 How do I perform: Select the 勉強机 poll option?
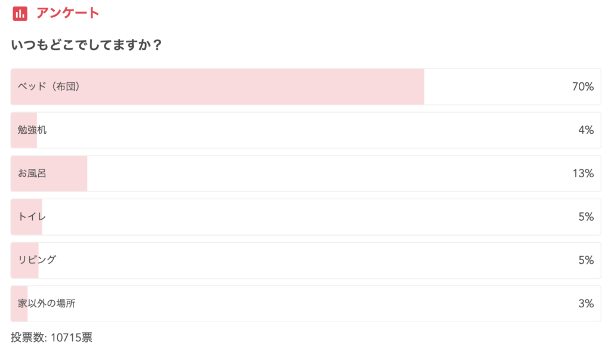(x=306, y=130)
